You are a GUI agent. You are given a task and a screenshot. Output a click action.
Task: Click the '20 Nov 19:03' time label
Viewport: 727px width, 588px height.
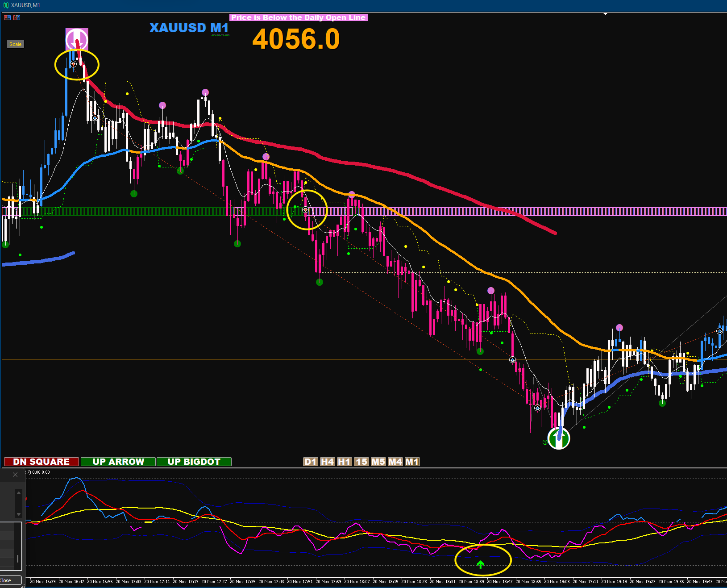557,581
